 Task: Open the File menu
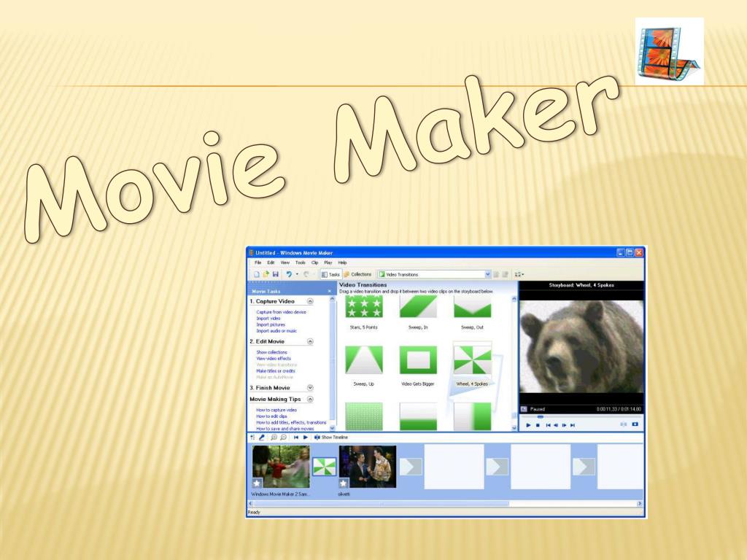point(258,262)
